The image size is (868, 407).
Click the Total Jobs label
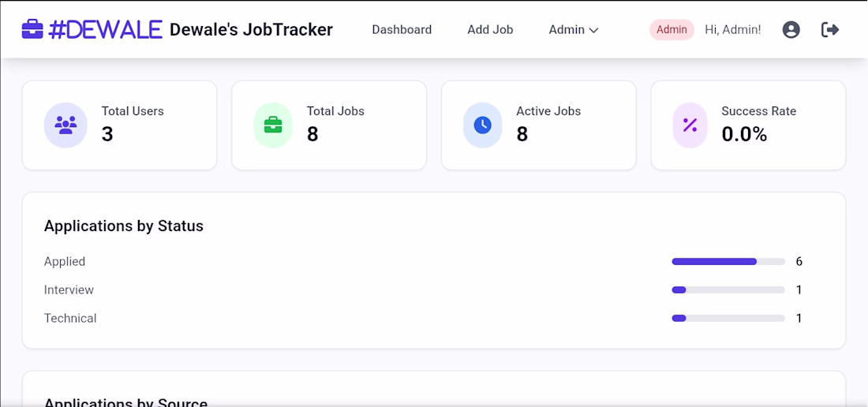point(335,111)
